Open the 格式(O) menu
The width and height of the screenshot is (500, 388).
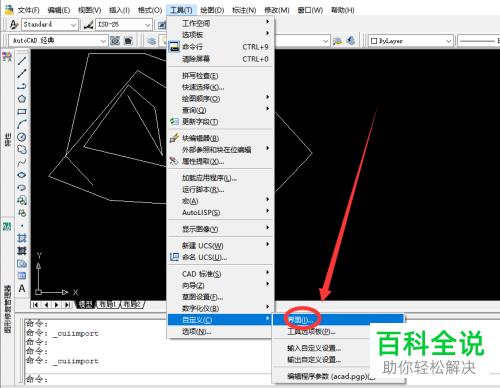point(150,10)
